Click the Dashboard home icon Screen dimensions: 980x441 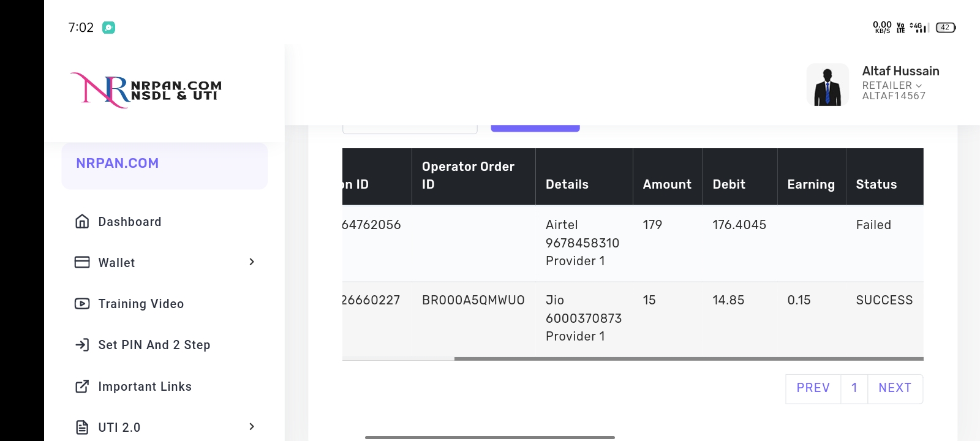coord(82,222)
